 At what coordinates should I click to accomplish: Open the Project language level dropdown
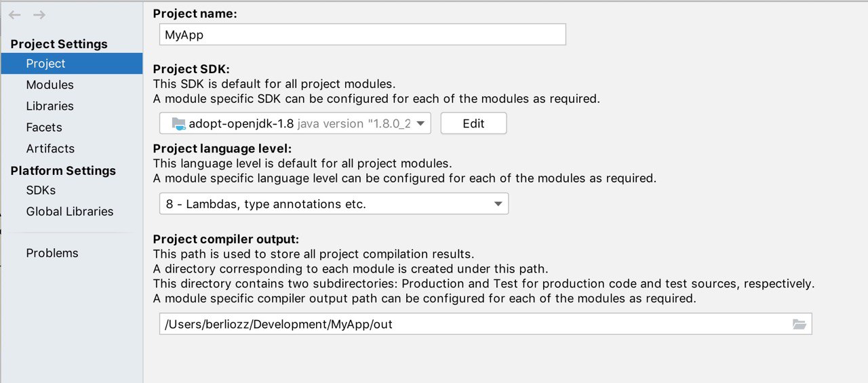click(x=334, y=203)
